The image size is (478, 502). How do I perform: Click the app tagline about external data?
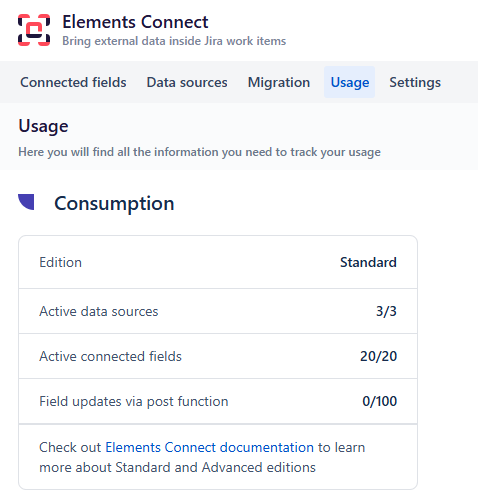(174, 41)
